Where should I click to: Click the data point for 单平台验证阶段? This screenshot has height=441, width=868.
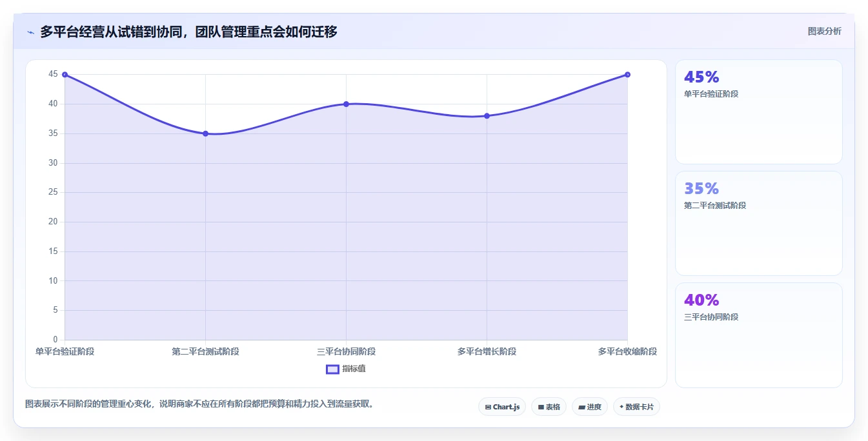pyautogui.click(x=65, y=75)
